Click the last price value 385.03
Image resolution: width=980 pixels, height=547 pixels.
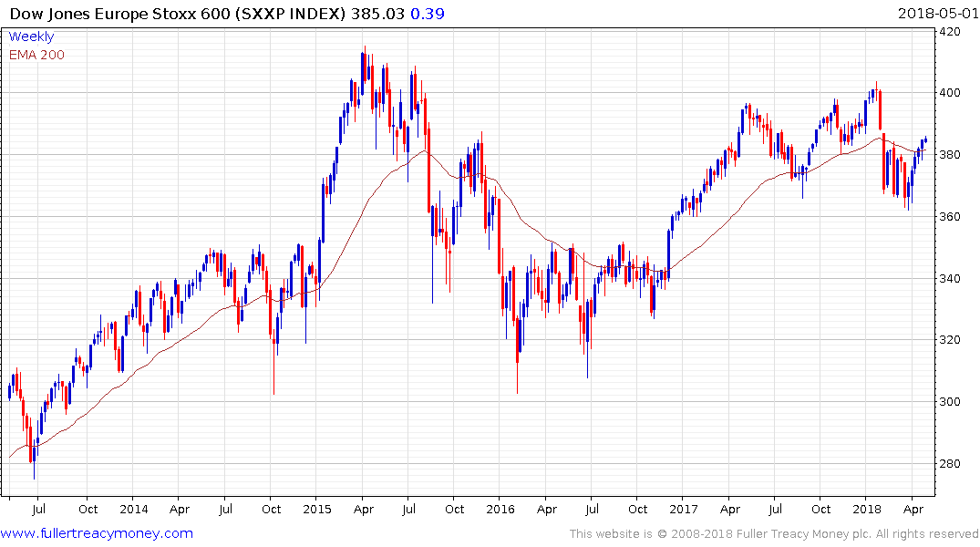point(377,14)
